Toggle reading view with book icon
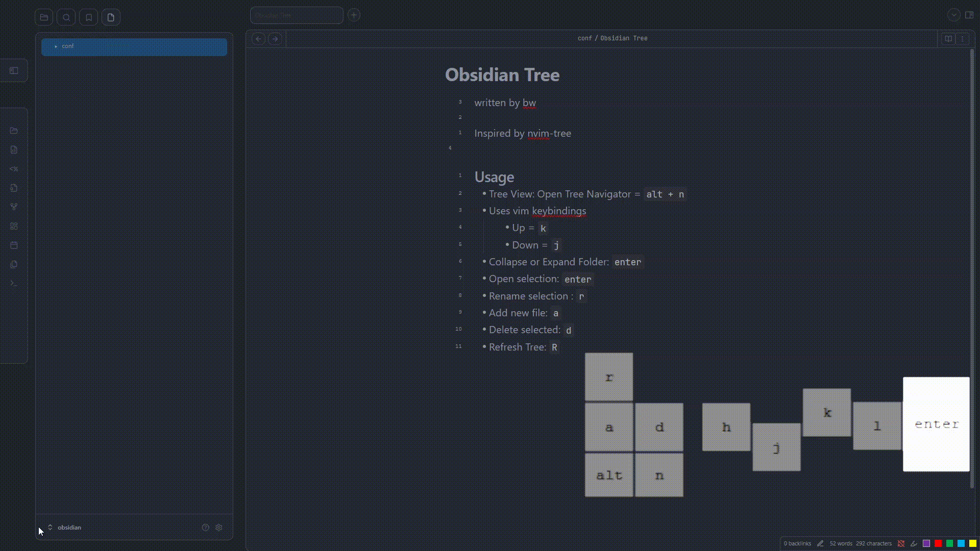This screenshot has height=551, width=980. (x=948, y=38)
